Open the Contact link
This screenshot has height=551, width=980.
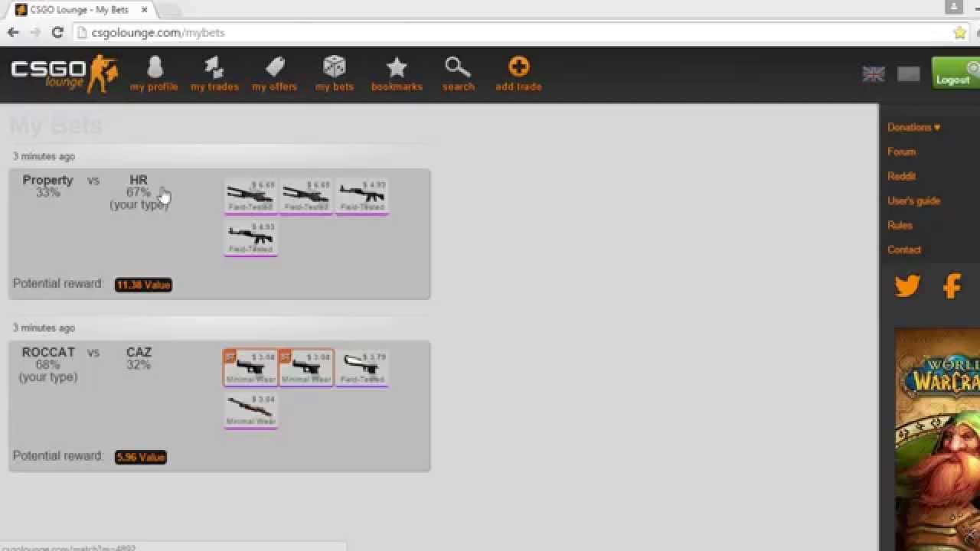tap(904, 249)
